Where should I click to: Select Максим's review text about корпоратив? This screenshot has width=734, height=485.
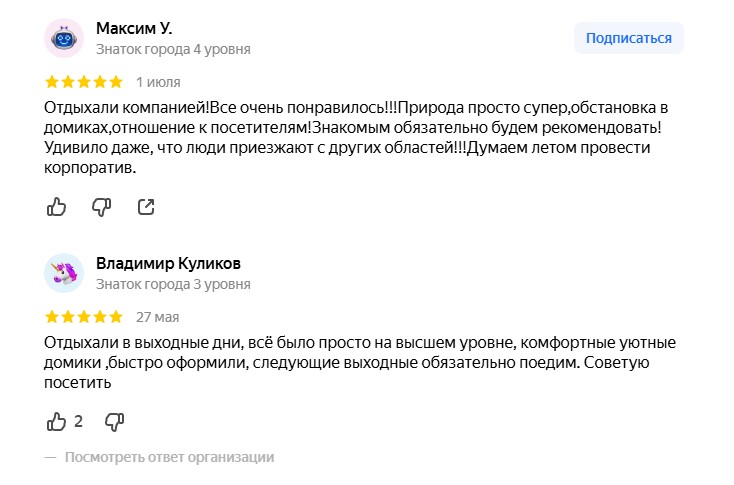(356, 138)
